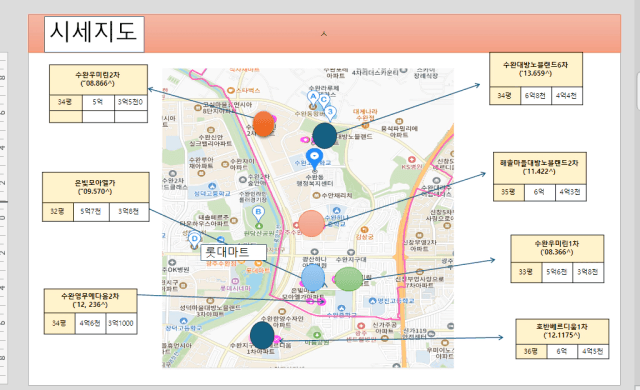
Task: Click the 36평 cell in 호반베르디움1차 table
Action: tap(531, 351)
